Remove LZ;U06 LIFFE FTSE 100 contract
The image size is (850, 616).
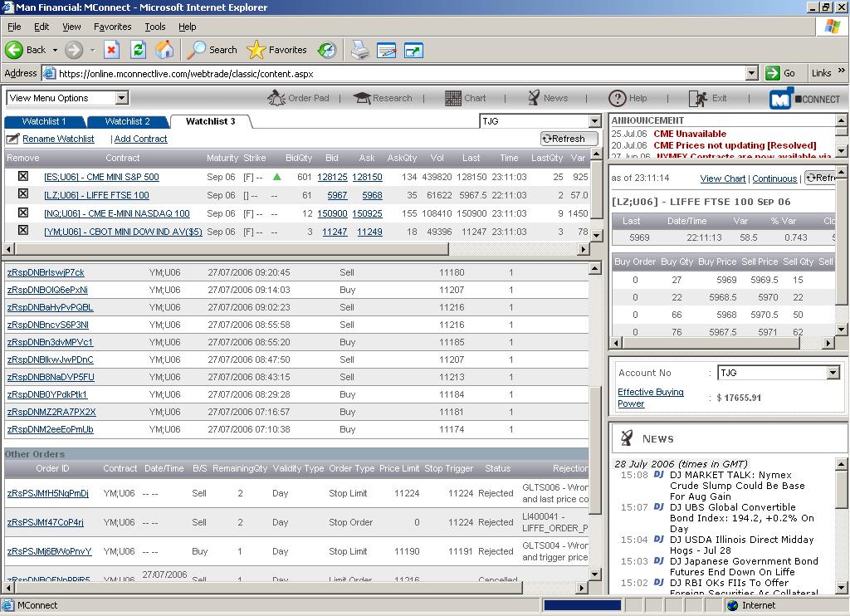[x=22, y=194]
